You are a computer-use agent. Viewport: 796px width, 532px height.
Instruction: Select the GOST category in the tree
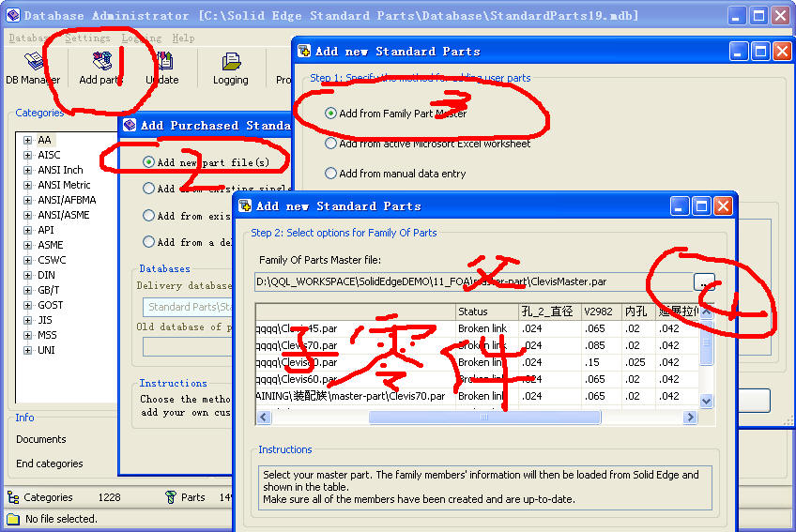point(51,305)
